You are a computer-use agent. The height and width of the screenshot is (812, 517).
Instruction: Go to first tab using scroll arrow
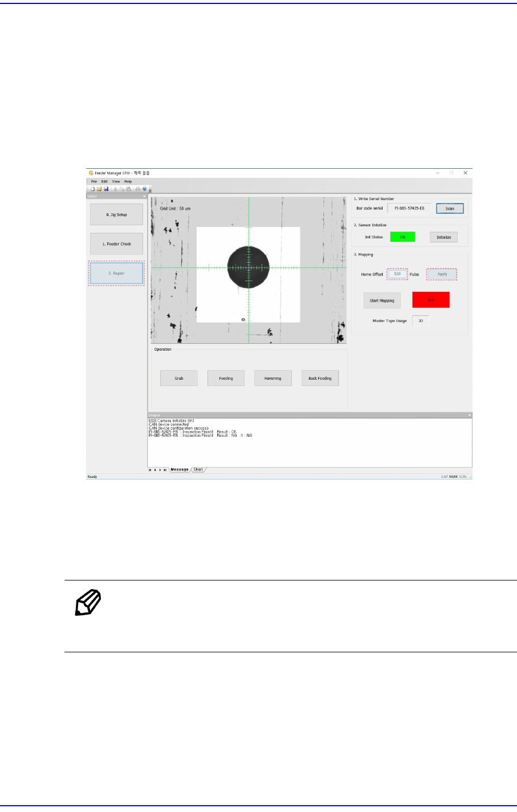pos(150,470)
